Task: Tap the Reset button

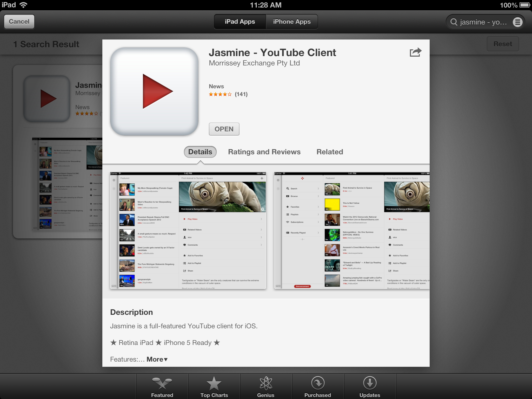Action: click(x=503, y=44)
